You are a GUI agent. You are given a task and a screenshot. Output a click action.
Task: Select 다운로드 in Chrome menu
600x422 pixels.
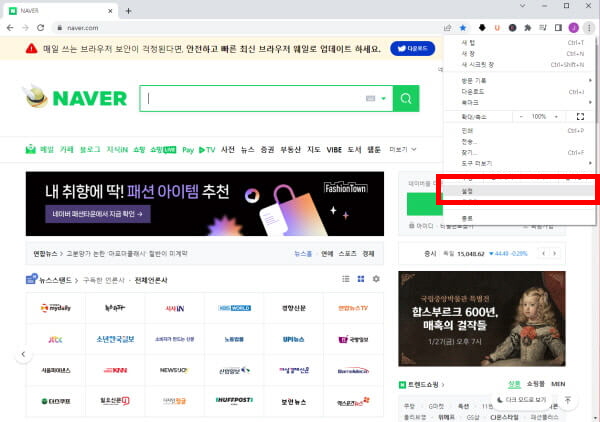coord(519,91)
